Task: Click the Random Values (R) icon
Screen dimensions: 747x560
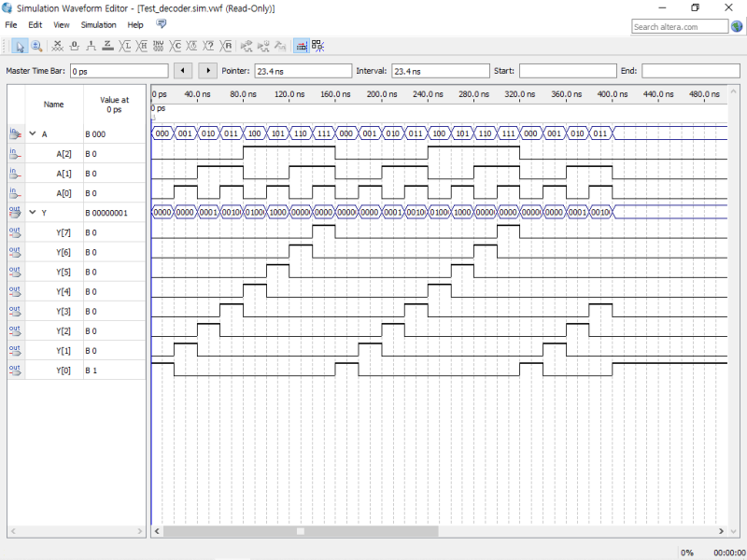Action: click(x=227, y=45)
